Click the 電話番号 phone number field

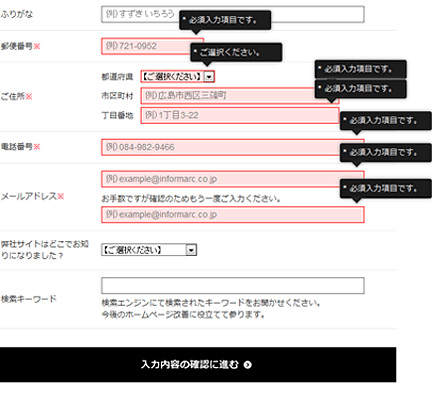[233, 147]
